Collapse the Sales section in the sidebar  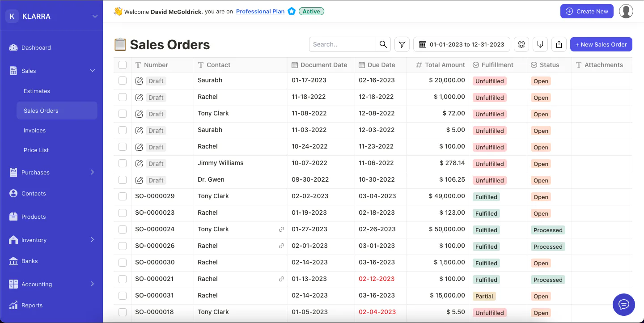coord(92,70)
